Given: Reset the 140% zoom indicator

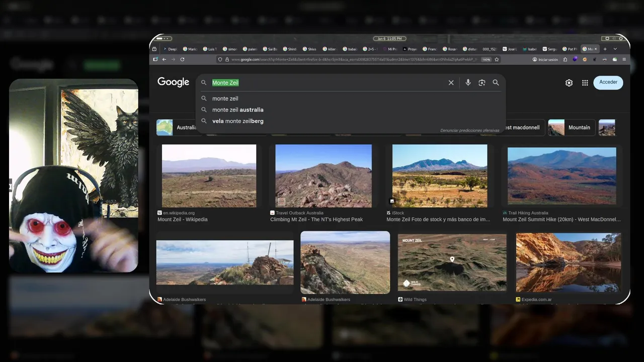Looking at the screenshot, I should pos(486,59).
